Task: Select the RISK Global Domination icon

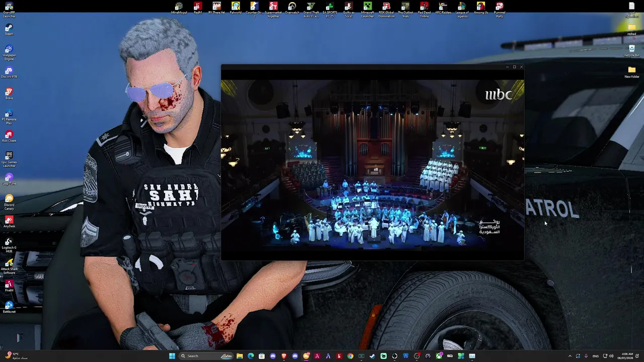Action: click(386, 10)
